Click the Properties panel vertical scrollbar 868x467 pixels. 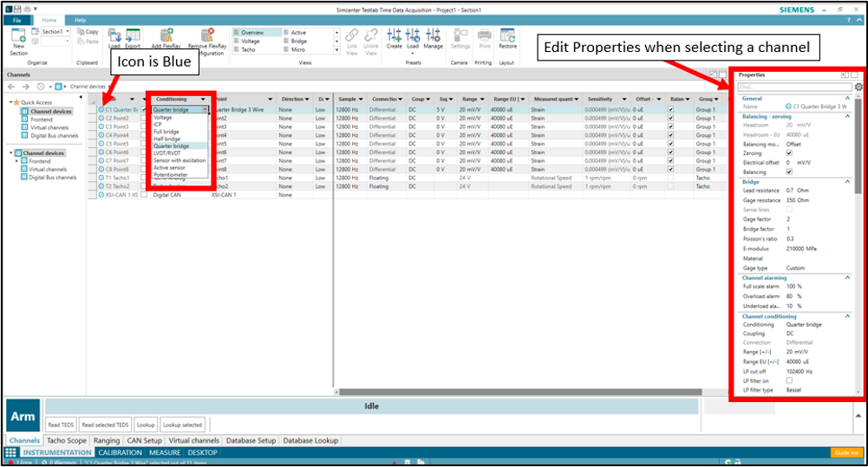858,146
